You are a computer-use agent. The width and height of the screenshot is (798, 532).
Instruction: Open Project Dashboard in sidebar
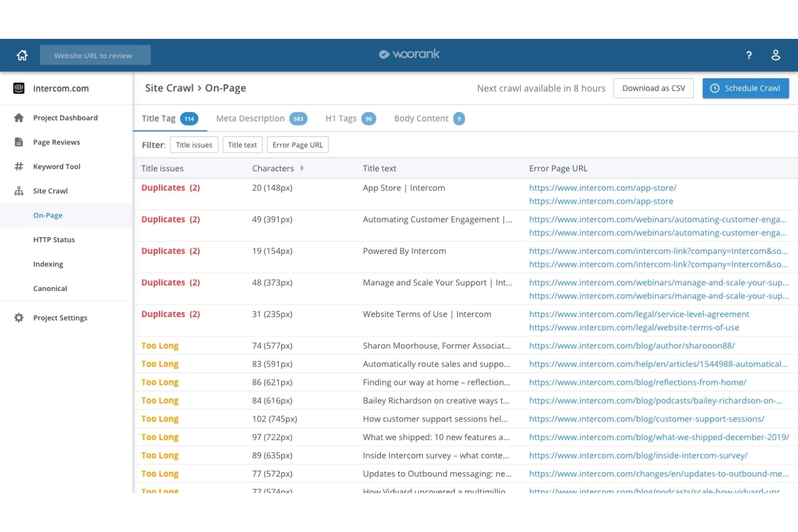click(x=65, y=118)
